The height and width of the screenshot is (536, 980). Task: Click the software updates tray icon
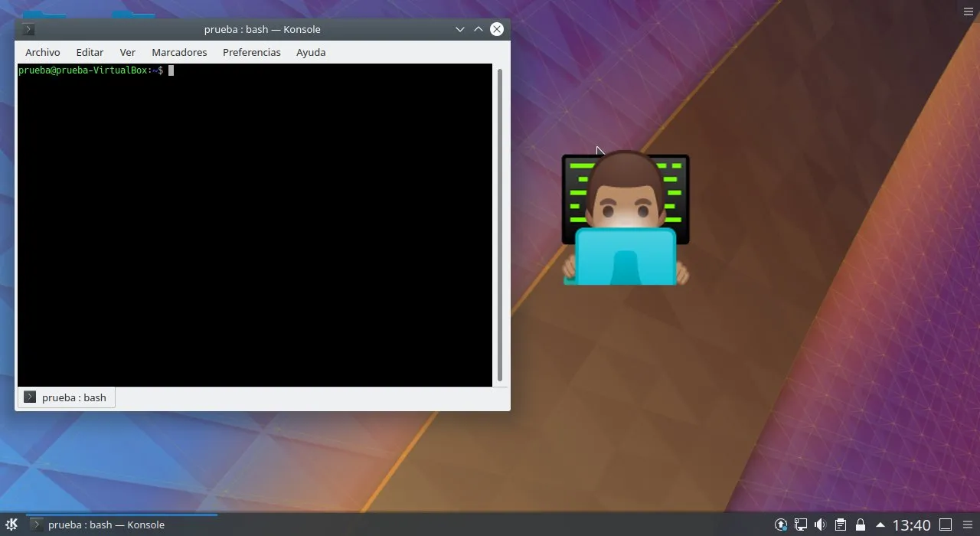(x=781, y=525)
